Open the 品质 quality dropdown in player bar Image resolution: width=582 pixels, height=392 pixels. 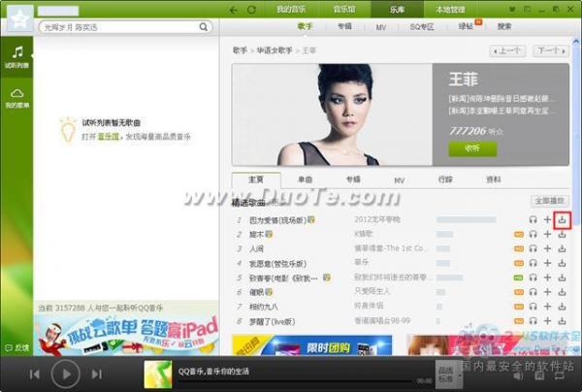click(x=449, y=375)
